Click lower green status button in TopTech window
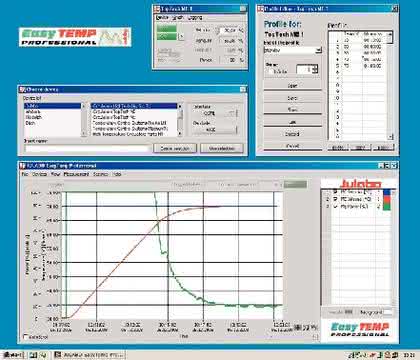 click(x=167, y=37)
